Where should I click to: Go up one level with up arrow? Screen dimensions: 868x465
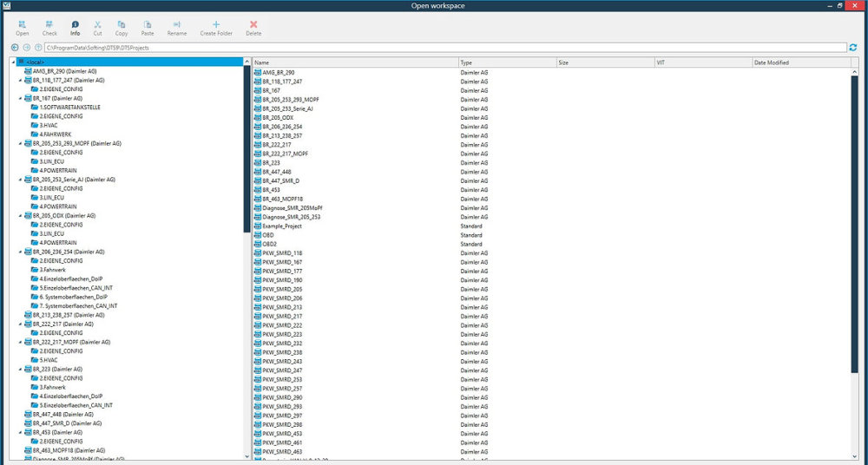click(38, 48)
